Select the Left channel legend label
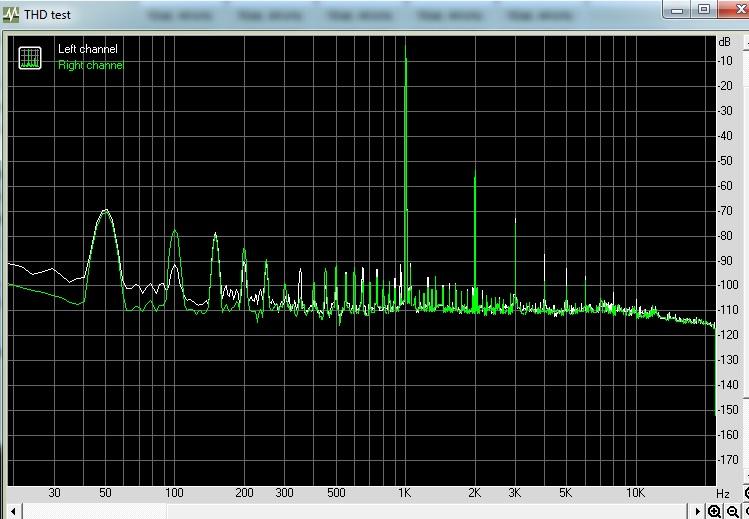This screenshot has height=519, width=749. coord(87,49)
